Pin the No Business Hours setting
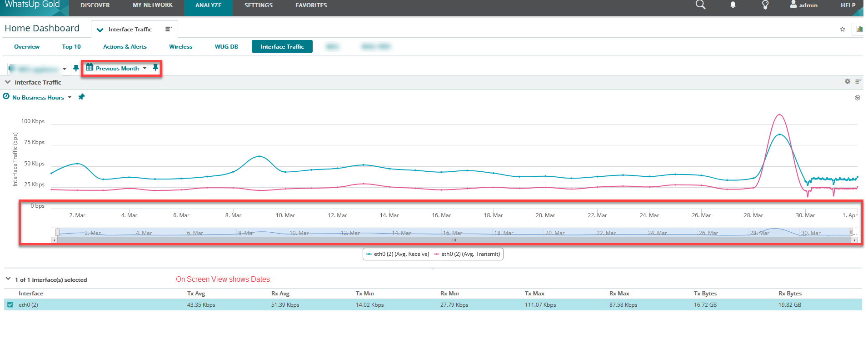This screenshot has height=359, width=868. click(x=81, y=97)
